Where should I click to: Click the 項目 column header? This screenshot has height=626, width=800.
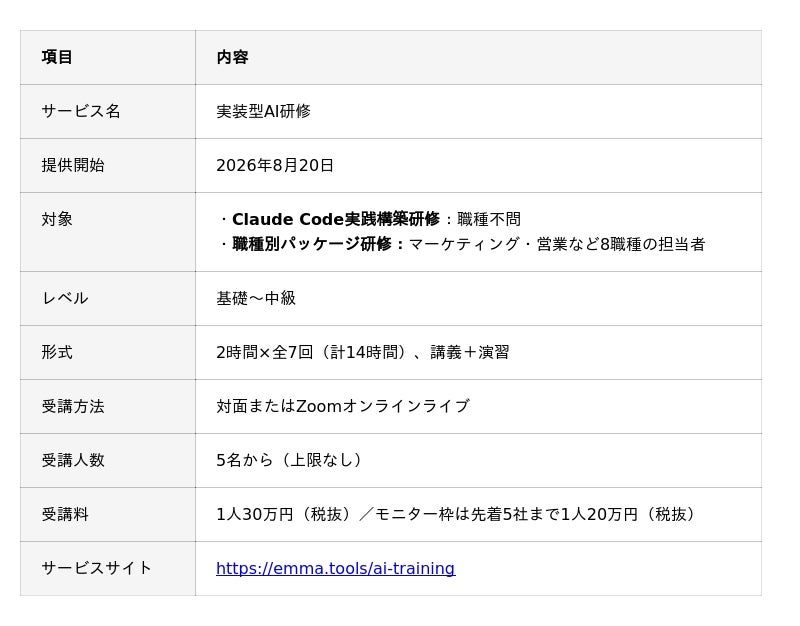(57, 57)
